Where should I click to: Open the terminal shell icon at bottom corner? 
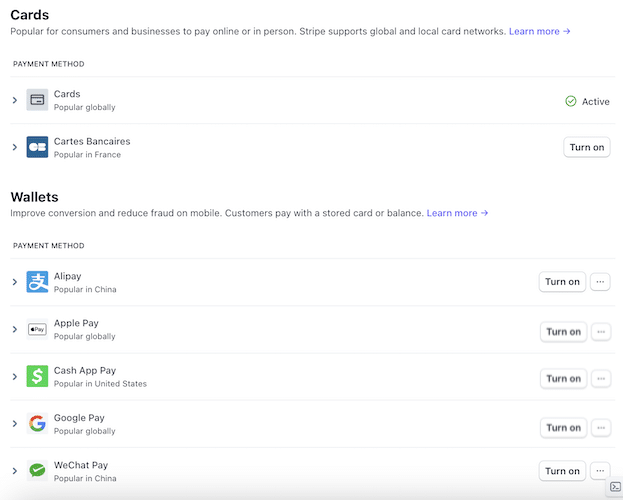click(615, 487)
